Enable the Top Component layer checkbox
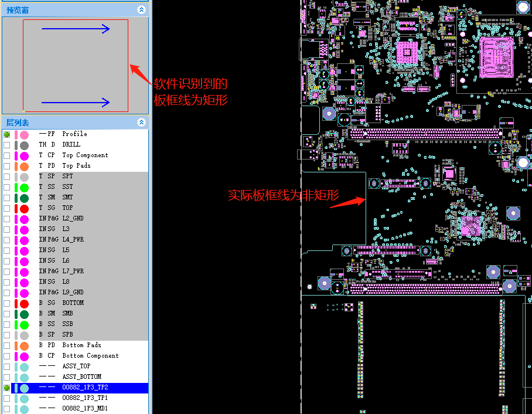 [x=7, y=155]
